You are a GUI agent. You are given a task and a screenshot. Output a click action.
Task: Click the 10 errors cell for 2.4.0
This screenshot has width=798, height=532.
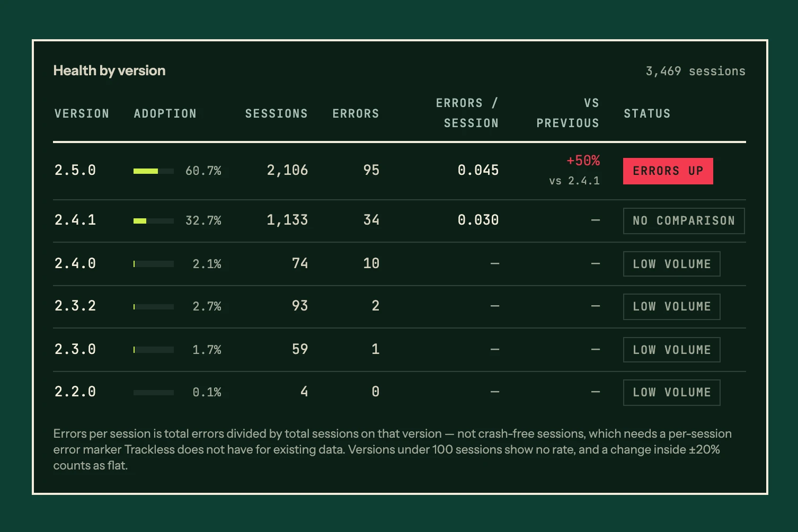click(371, 263)
